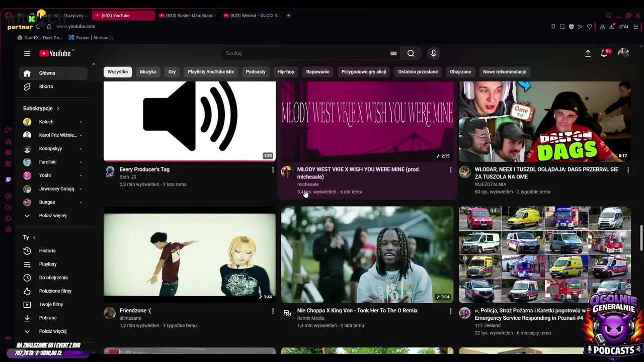Open Opera GX extensions cube sidebar icon
The height and width of the screenshot is (362, 644).
click(x=8, y=218)
